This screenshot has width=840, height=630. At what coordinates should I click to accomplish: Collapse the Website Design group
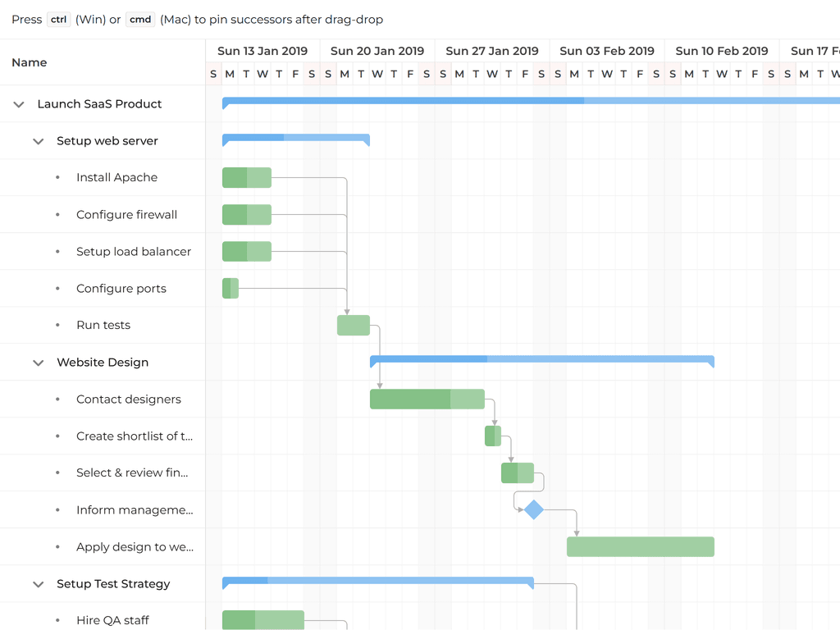(38, 363)
